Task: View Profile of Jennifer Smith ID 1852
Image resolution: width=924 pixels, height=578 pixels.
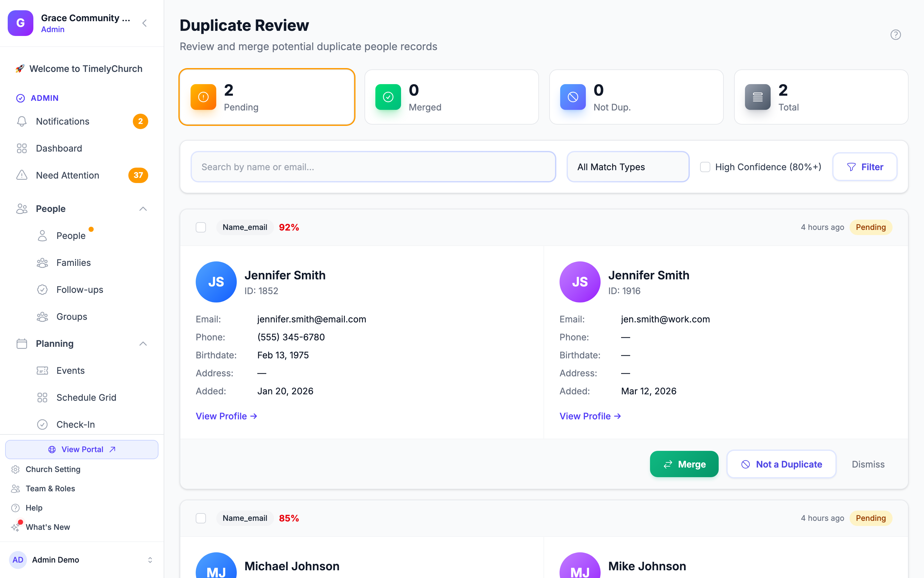Action: coord(227,416)
